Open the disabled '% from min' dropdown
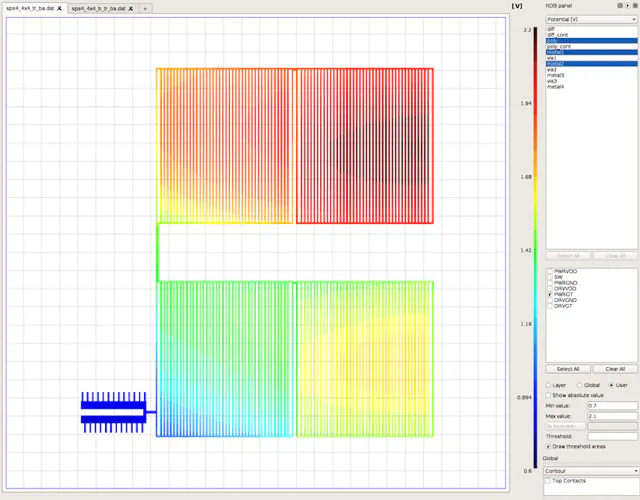 (565, 426)
